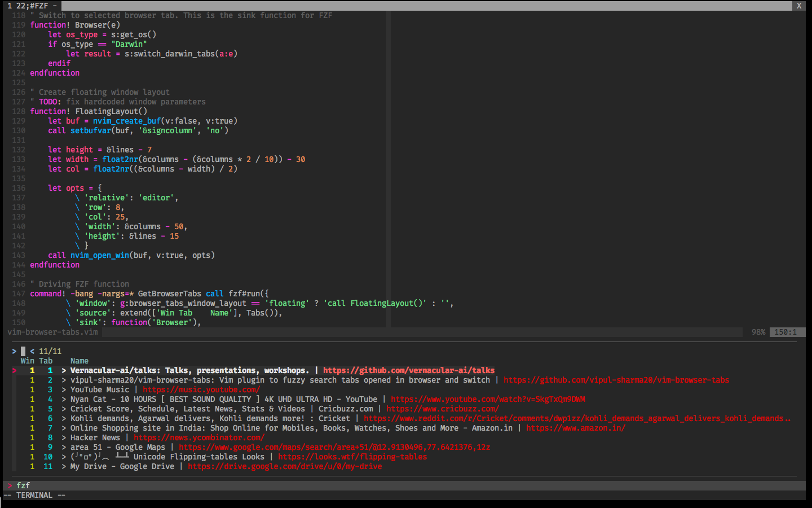Click the "Driving FZF function" comment
This screenshot has height=508, width=812.
click(80, 284)
